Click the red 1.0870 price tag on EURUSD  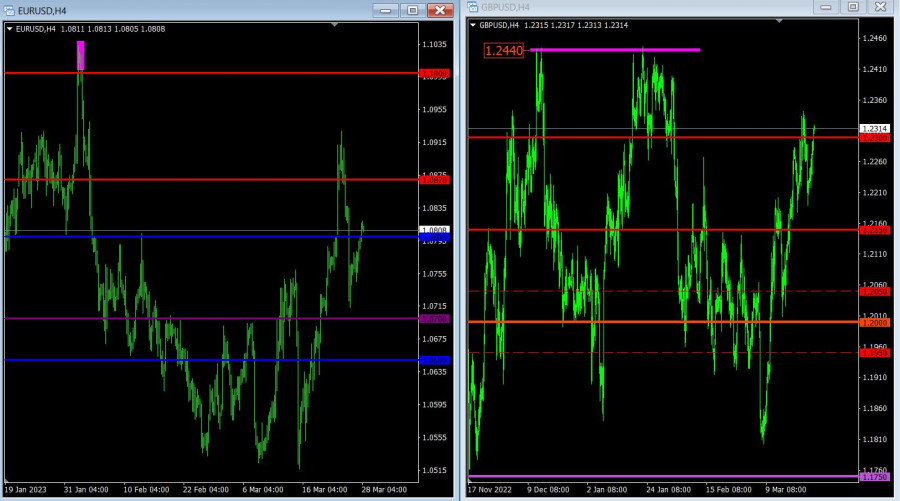(435, 180)
